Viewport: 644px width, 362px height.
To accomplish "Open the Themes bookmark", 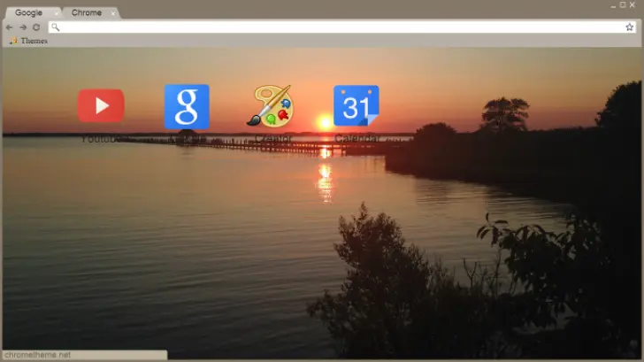I will [34, 41].
